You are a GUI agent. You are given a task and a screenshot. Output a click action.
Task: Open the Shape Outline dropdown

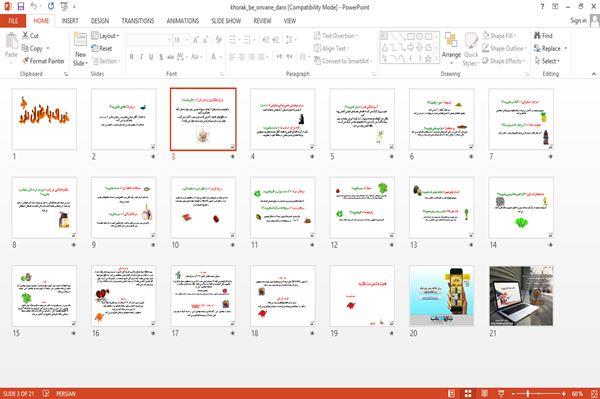504,48
